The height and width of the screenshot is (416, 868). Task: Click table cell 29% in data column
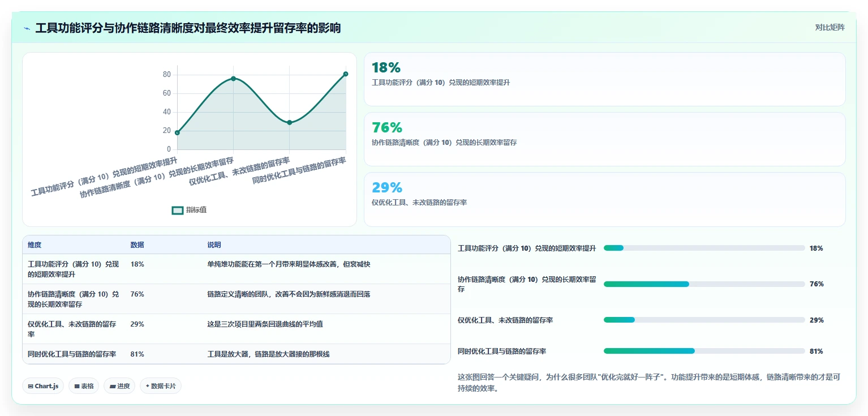pos(137,324)
